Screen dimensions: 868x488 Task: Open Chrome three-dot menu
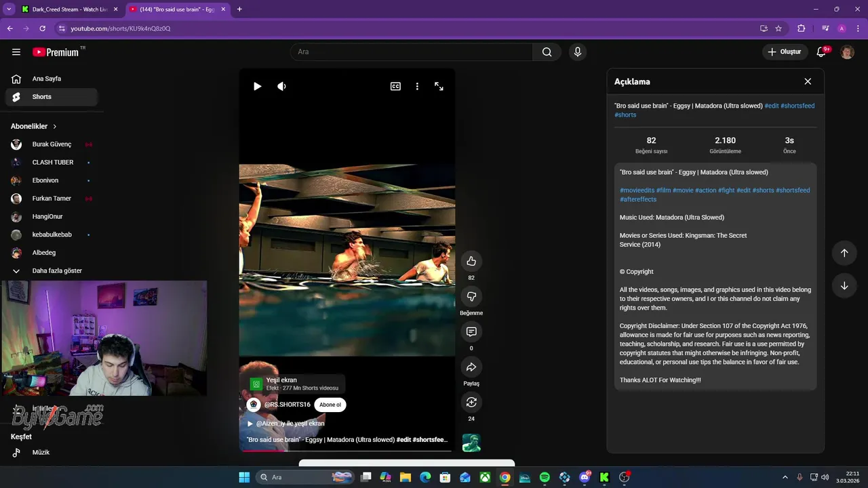tap(858, 28)
